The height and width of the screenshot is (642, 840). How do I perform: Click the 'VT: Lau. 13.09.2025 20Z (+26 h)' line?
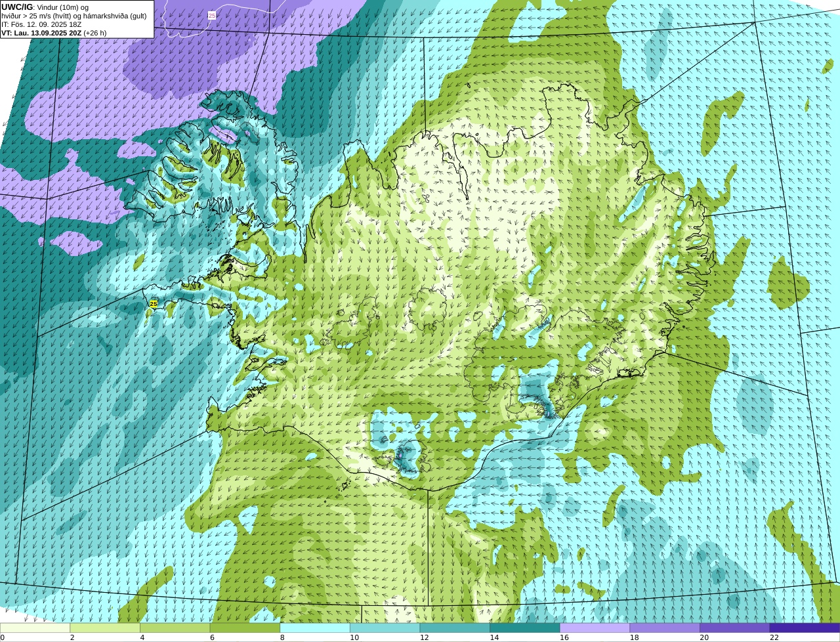pos(54,33)
